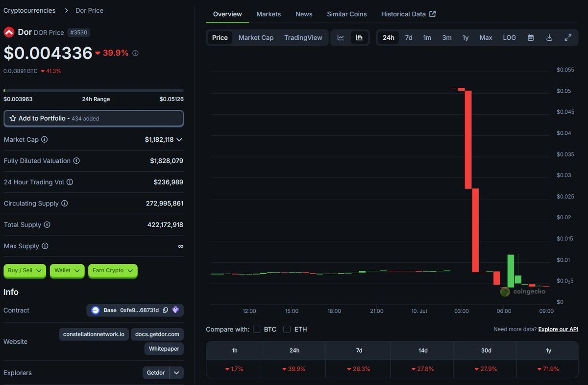Click the 30d -27.9% performance cell

coord(486,369)
